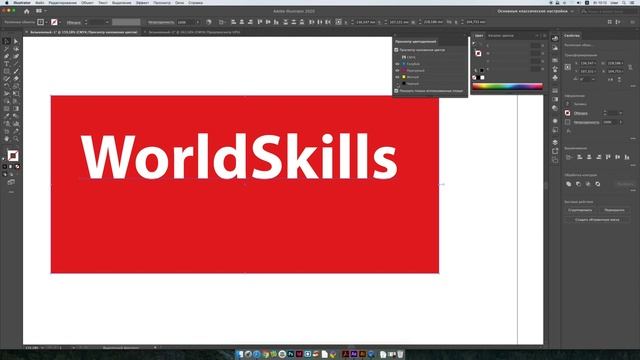This screenshot has height=360, width=640.
Task: Go to the Home screen icon
Action: coord(27,11)
